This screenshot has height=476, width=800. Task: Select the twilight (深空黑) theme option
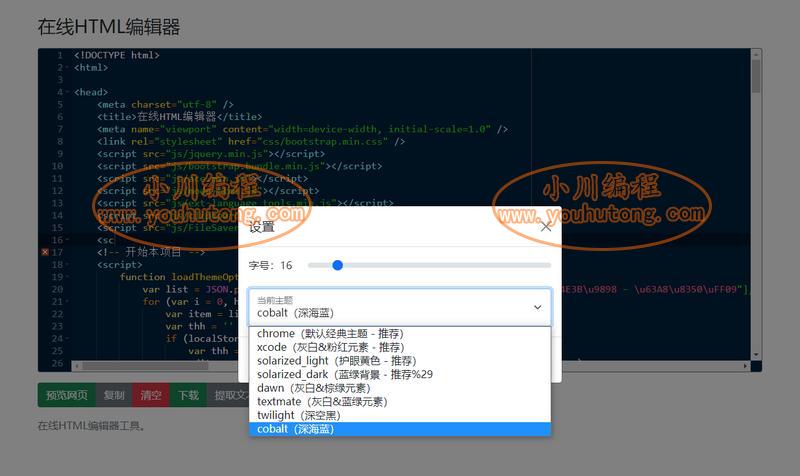(399, 415)
